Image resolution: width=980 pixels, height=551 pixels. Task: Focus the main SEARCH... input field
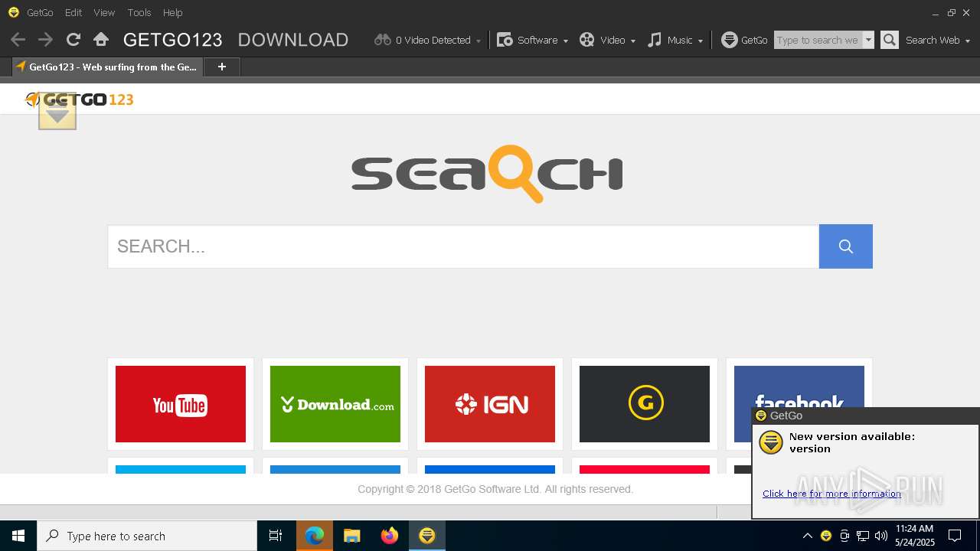coord(463,246)
